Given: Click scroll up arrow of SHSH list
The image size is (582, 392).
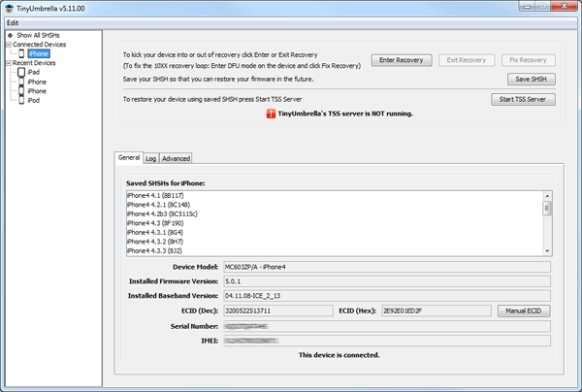Looking at the screenshot, I should [547, 196].
